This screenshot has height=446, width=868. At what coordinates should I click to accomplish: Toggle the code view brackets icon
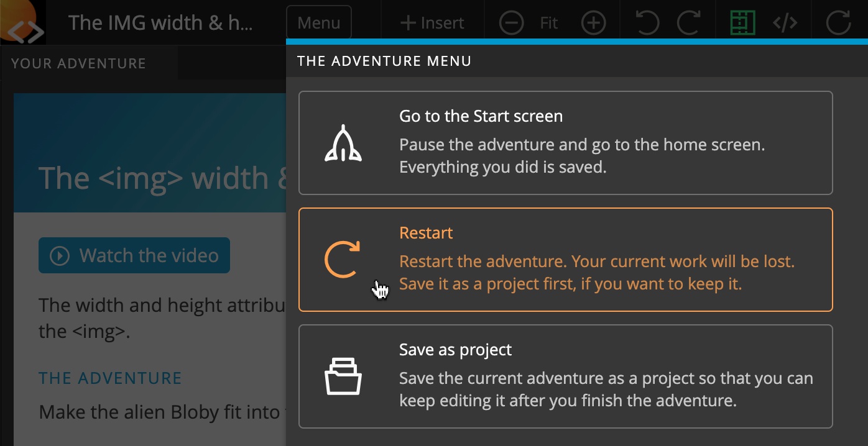coord(785,24)
